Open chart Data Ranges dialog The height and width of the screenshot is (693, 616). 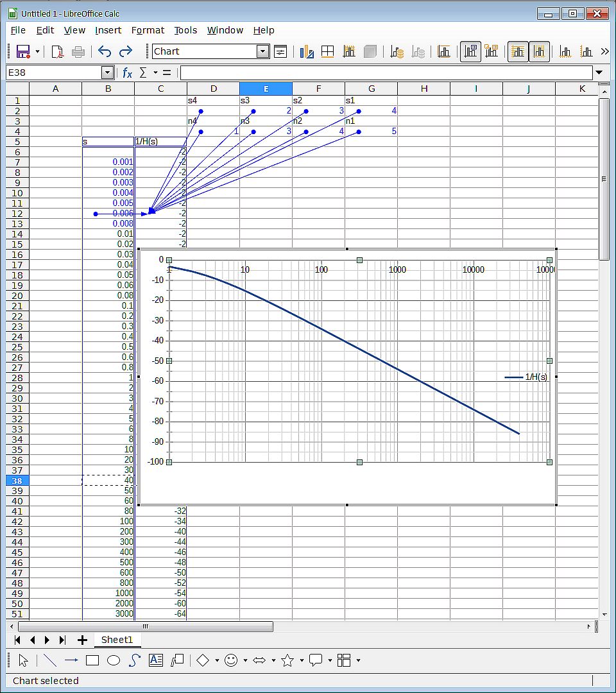397,52
